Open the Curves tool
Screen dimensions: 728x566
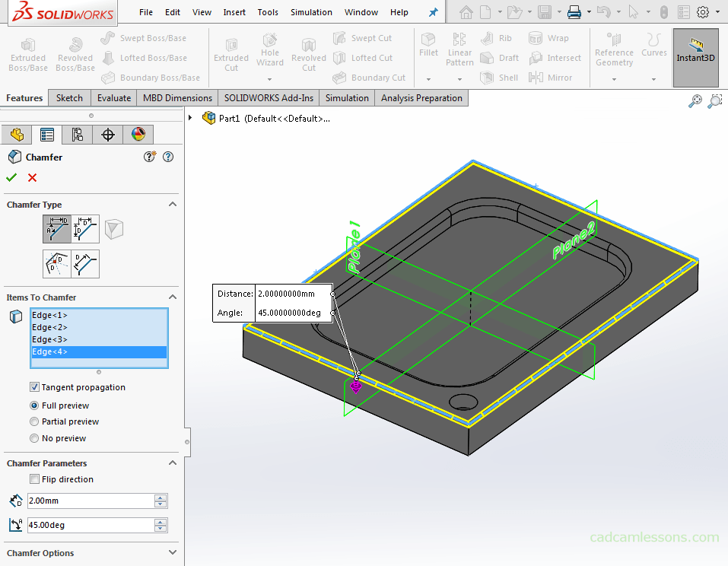point(654,45)
